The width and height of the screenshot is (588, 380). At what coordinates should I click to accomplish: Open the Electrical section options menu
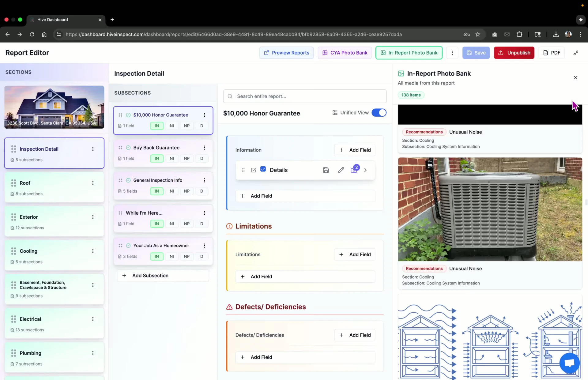click(93, 319)
